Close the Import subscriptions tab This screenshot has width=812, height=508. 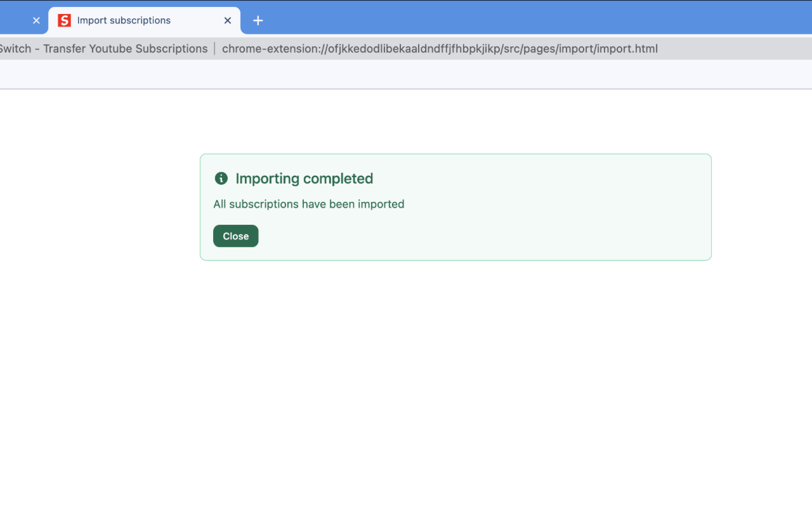pos(227,20)
